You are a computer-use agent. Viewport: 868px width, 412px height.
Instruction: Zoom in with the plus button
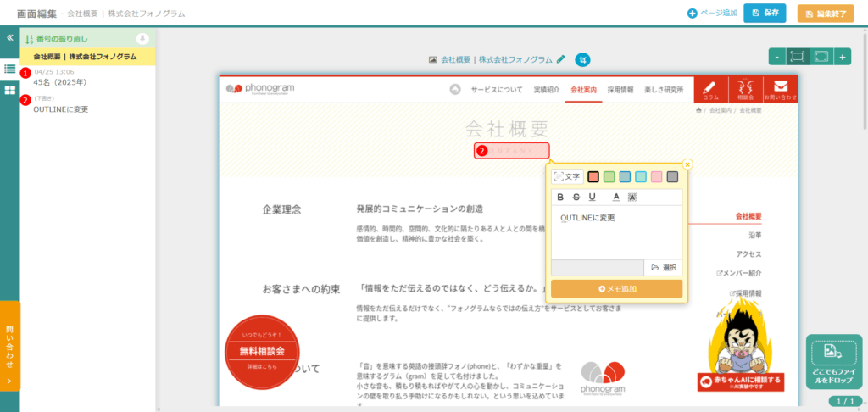pos(842,56)
